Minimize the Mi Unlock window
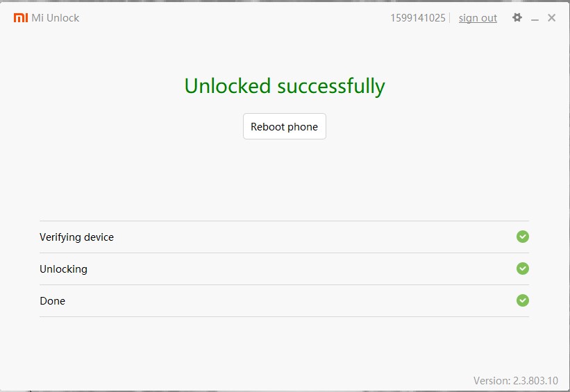This screenshot has height=392, width=570. [x=535, y=18]
